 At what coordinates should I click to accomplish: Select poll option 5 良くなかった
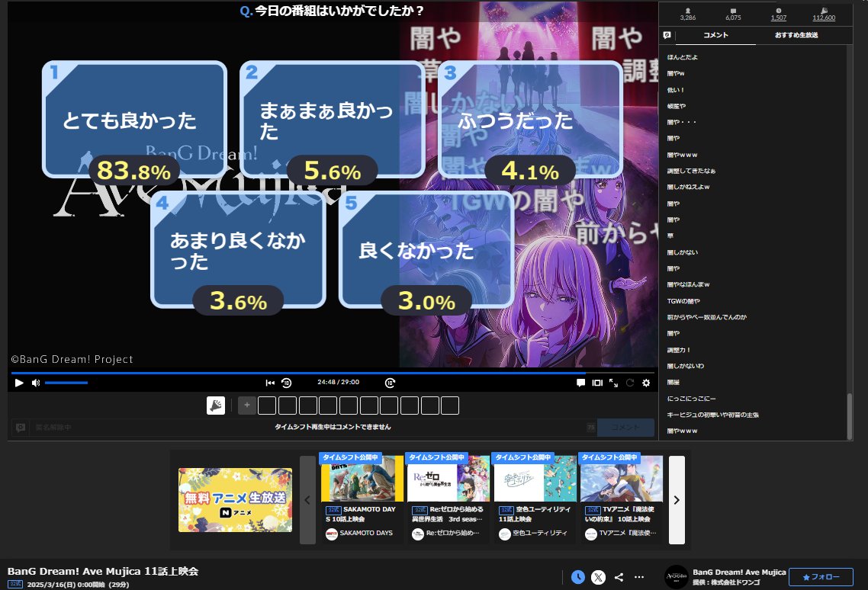(x=426, y=249)
